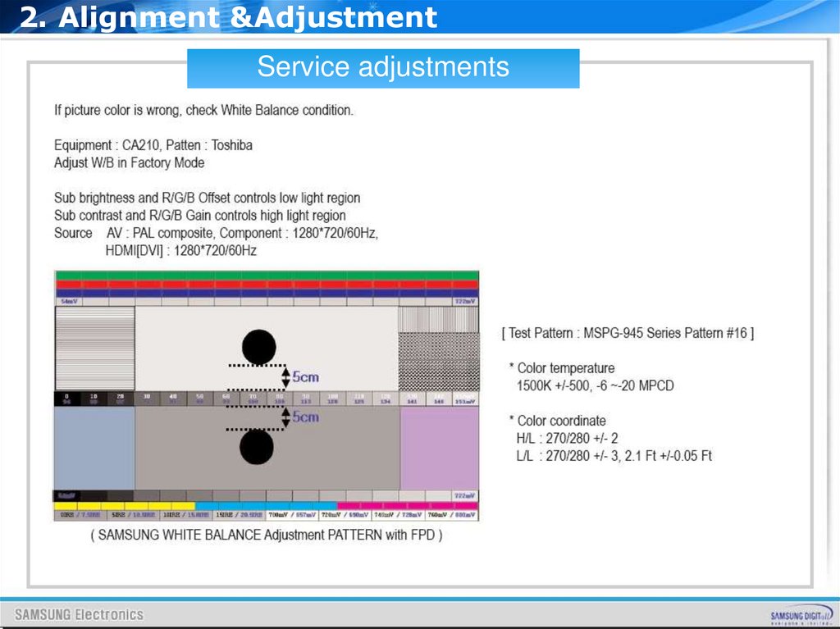Image resolution: width=840 pixels, height=629 pixels.
Task: Click the upper black circle in the pattern
Action: point(258,347)
